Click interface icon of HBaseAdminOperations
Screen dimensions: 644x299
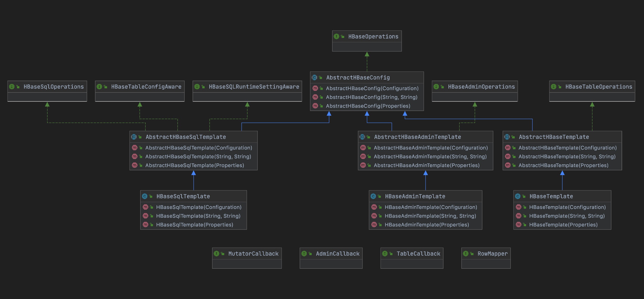[436, 86]
